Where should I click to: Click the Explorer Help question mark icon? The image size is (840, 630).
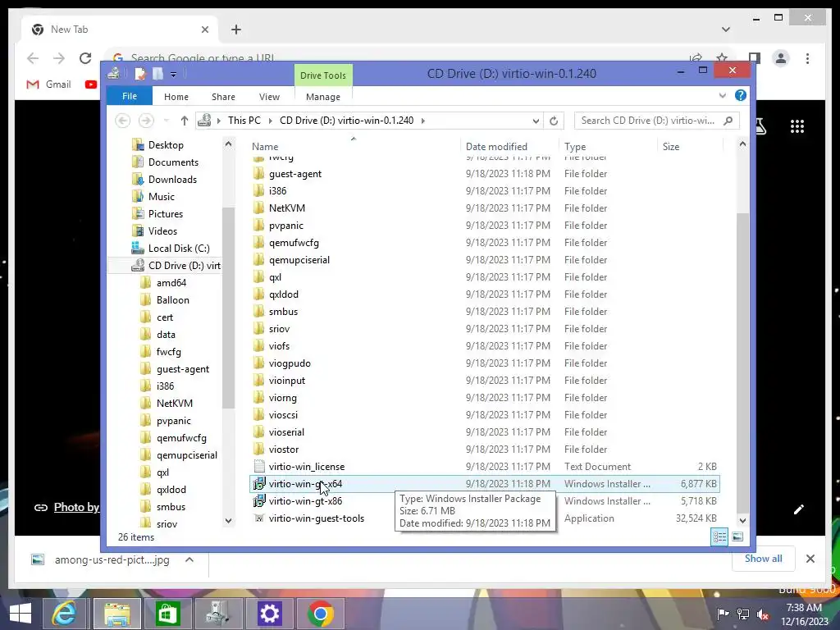coord(741,95)
